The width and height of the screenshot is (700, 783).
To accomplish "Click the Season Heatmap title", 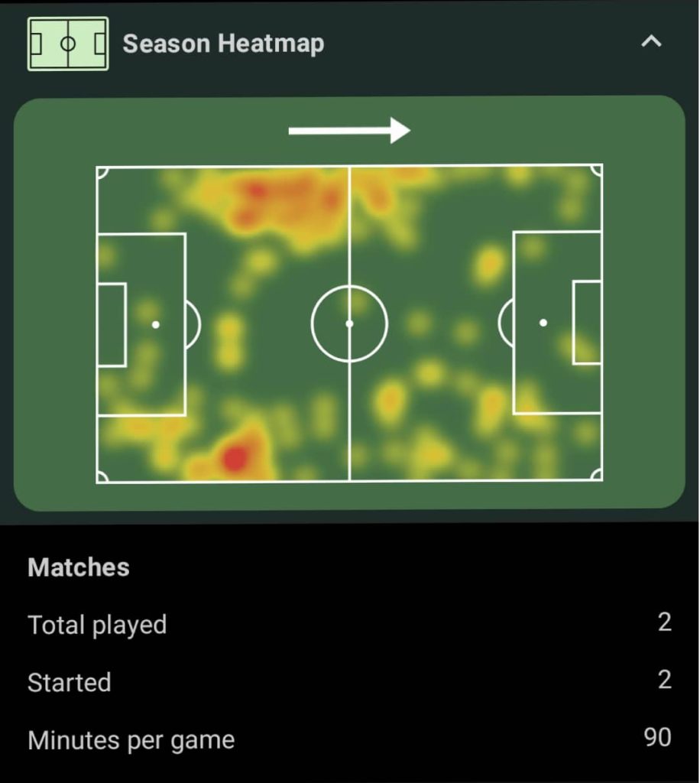I will click(223, 44).
